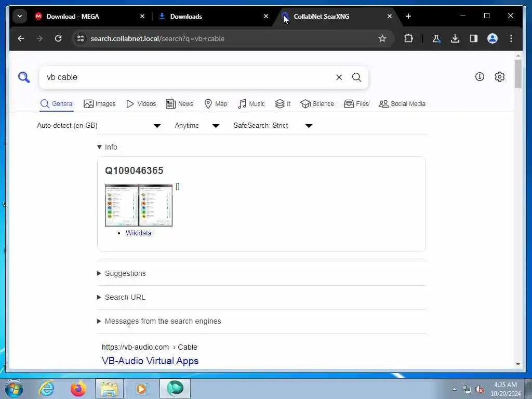
Task: Expand the Search URL section
Action: click(x=121, y=297)
